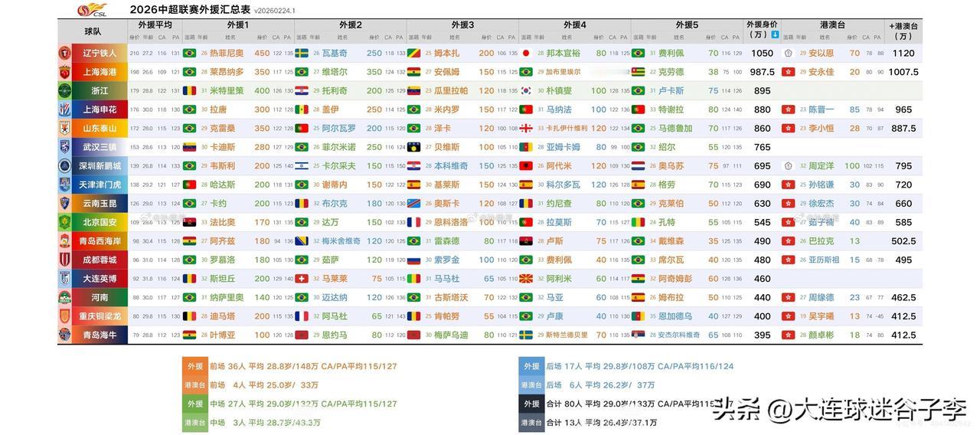
Task: Click the 大连英博 team crest
Action: pos(65,279)
